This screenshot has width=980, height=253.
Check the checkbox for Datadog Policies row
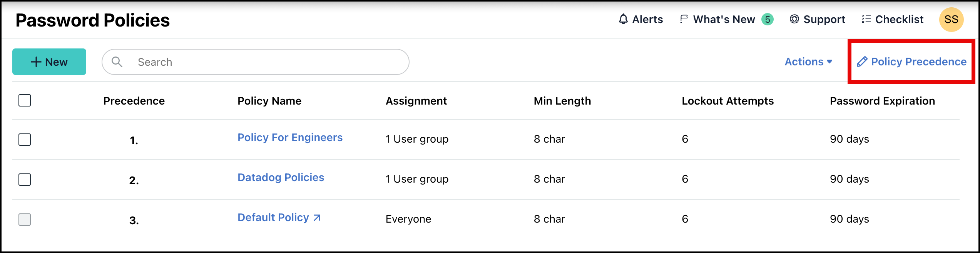click(24, 180)
